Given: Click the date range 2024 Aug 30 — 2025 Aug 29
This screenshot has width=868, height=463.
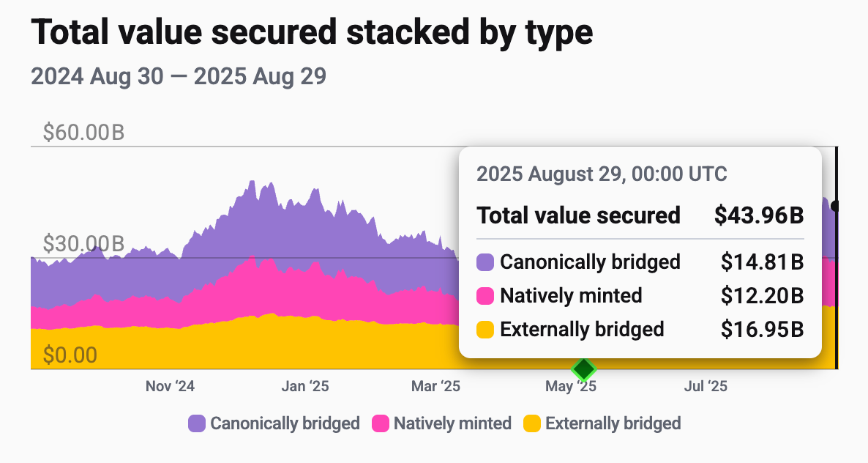Looking at the screenshot, I should tap(179, 76).
